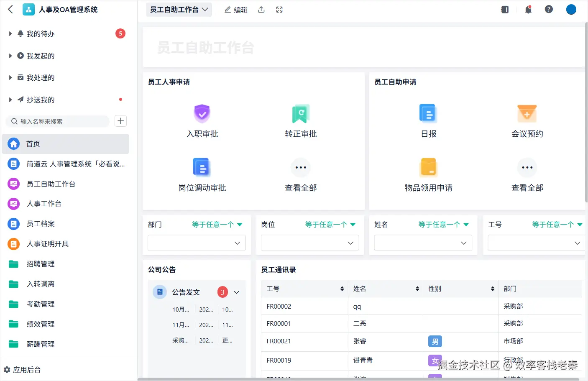
Task: Change 部门 condition 等于任意一个
Action: click(217, 225)
